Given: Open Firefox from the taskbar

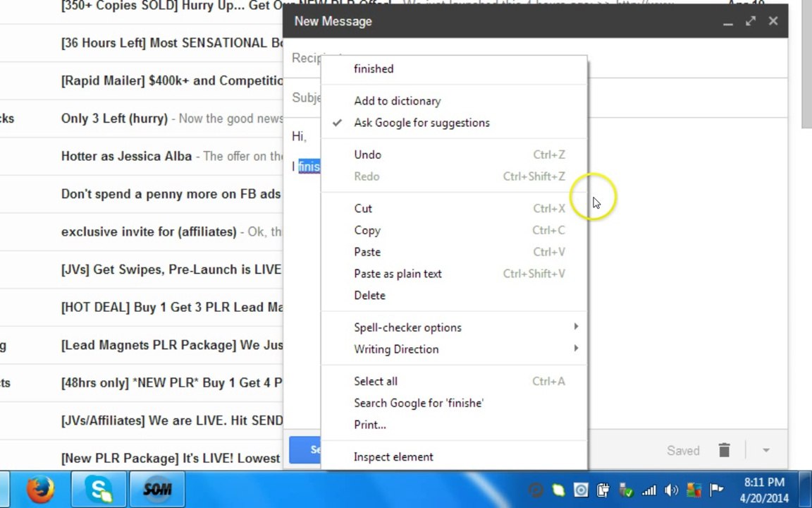Looking at the screenshot, I should (40, 490).
